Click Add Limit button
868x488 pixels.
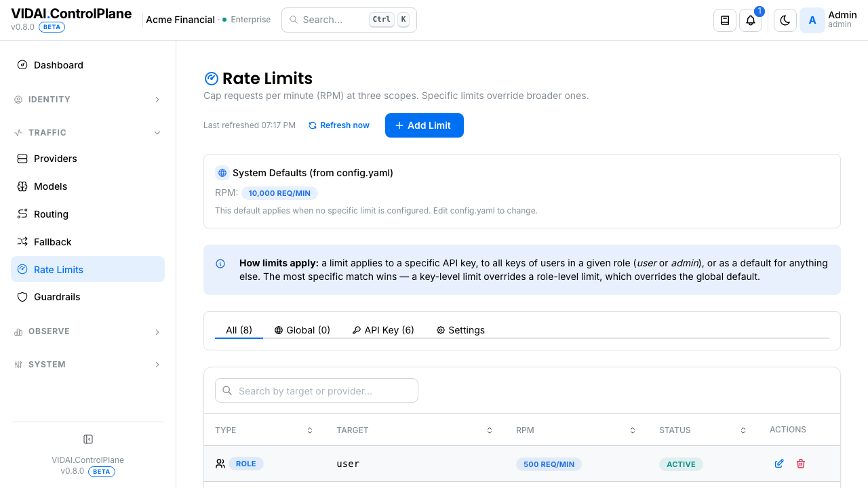pyautogui.click(x=425, y=125)
